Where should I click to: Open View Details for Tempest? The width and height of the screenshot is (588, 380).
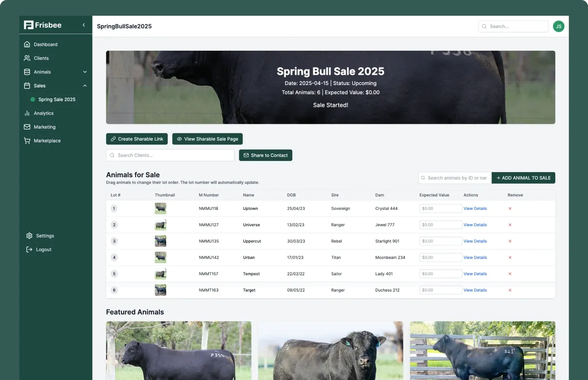pyautogui.click(x=475, y=274)
